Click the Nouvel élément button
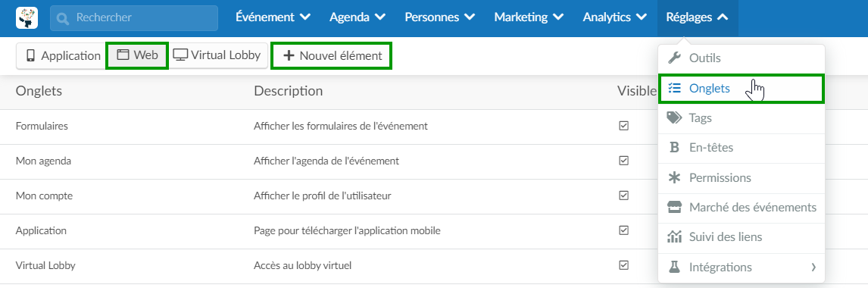This screenshot has height=288, width=868. coord(333,55)
